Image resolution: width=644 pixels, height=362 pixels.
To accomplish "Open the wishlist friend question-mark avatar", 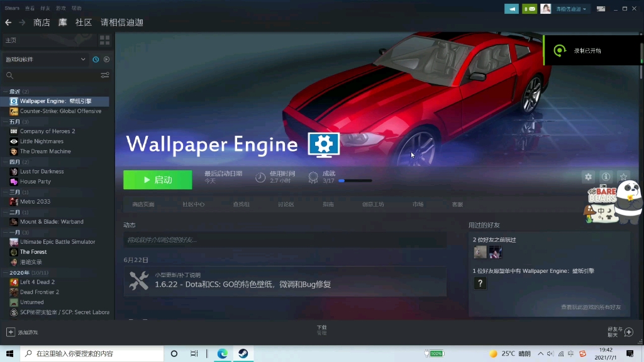I will click(x=480, y=283).
